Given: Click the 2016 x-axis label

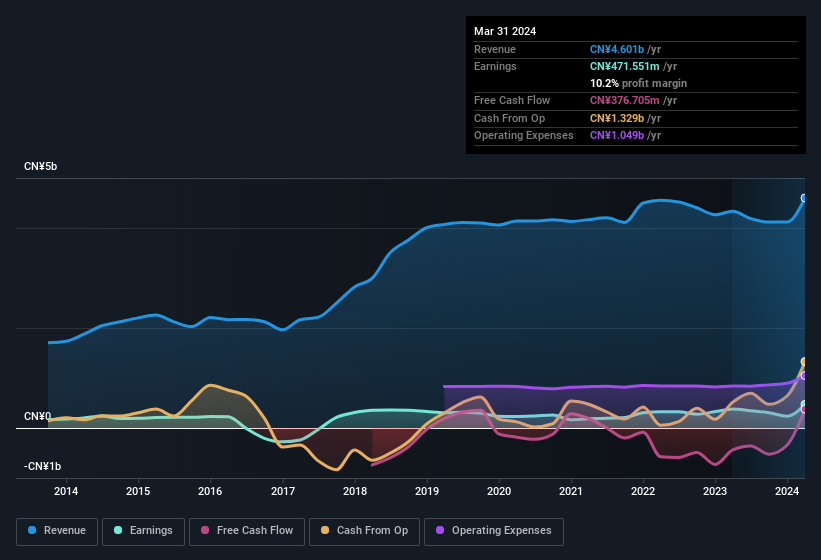Looking at the screenshot, I should tap(210, 491).
